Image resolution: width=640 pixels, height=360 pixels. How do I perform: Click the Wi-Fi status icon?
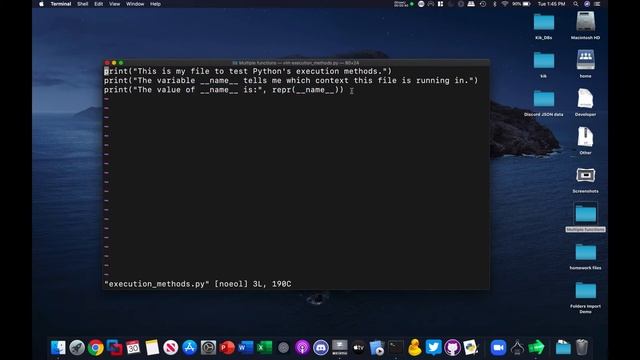[x=505, y=4]
